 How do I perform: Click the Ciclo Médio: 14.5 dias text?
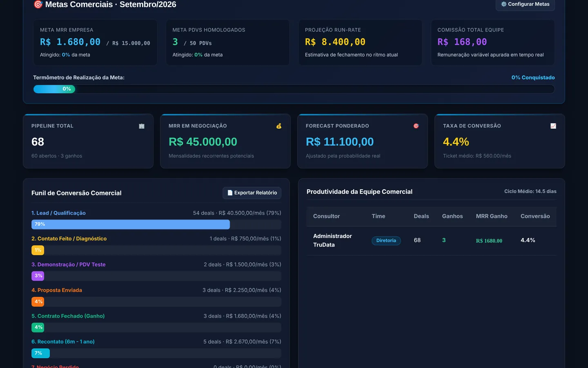coord(530,191)
